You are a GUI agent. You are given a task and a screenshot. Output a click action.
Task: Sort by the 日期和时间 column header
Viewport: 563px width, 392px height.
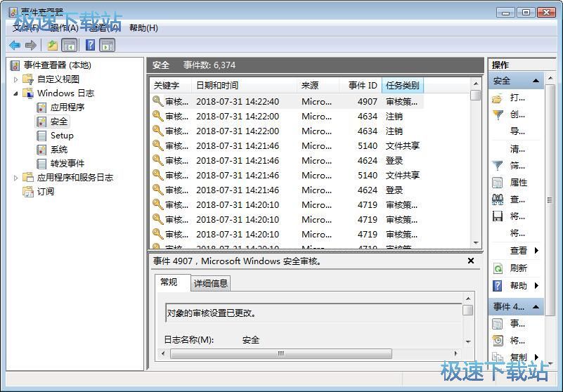point(245,86)
